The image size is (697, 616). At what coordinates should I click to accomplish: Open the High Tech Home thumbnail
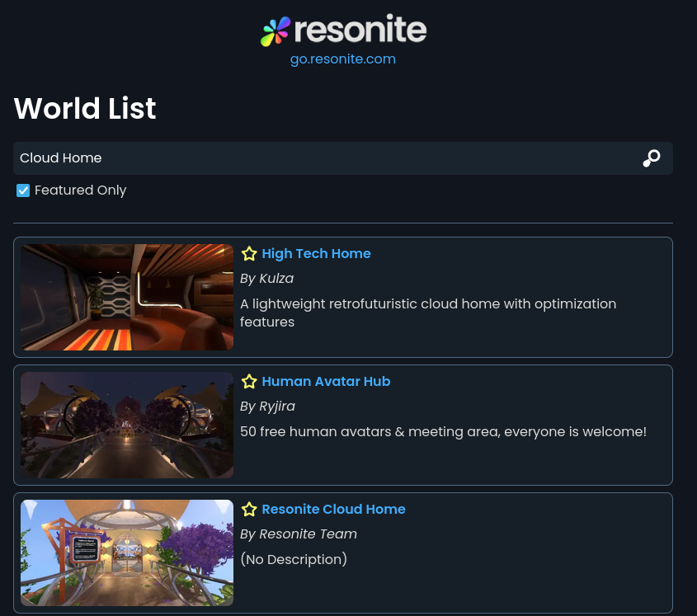127,297
